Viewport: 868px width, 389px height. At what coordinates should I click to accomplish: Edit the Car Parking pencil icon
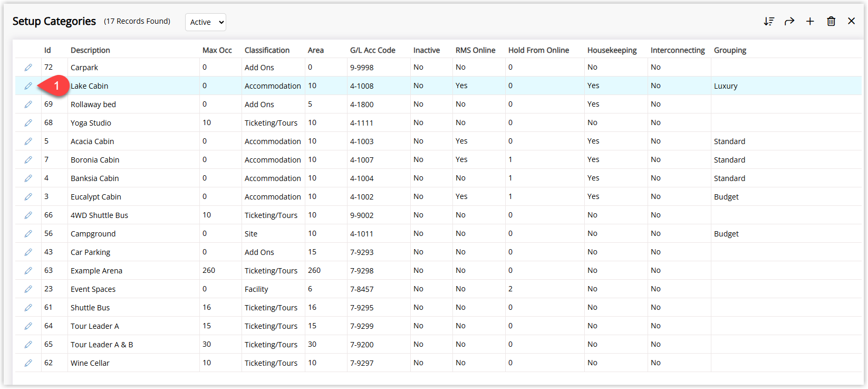click(28, 252)
